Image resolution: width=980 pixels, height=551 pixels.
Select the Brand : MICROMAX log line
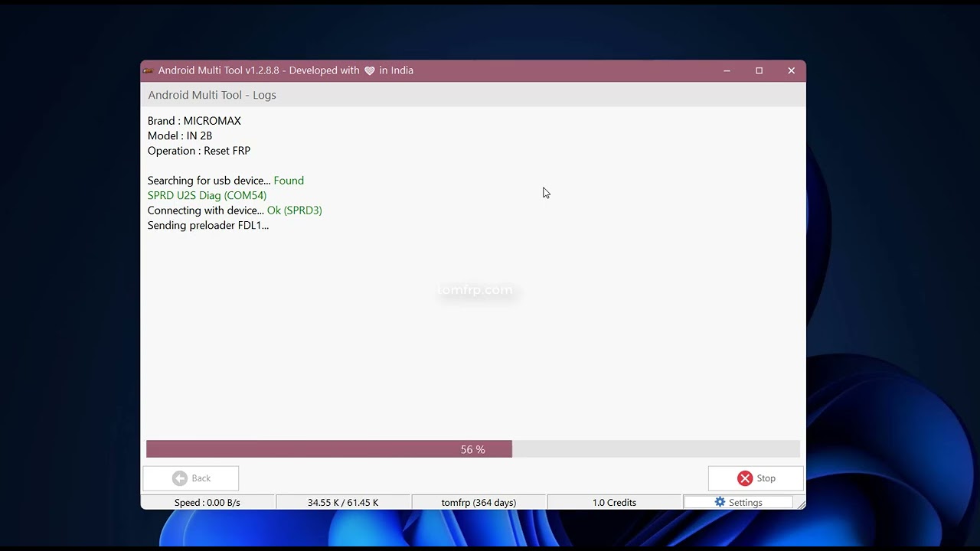[x=194, y=121]
